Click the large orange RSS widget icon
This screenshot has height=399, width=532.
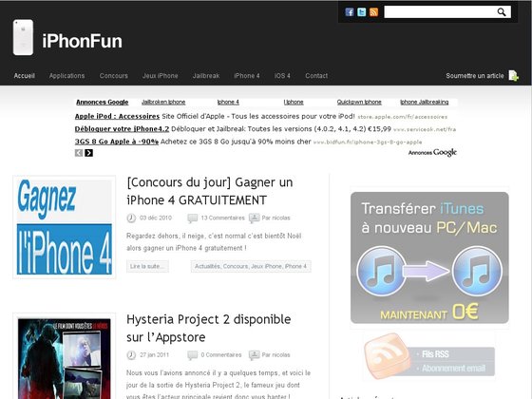(x=387, y=355)
